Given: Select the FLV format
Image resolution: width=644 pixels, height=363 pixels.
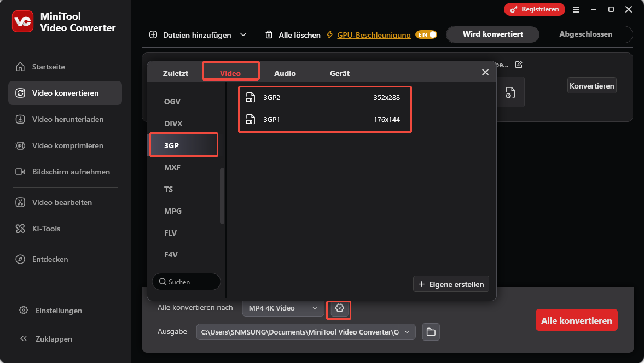Looking at the screenshot, I should [x=171, y=233].
